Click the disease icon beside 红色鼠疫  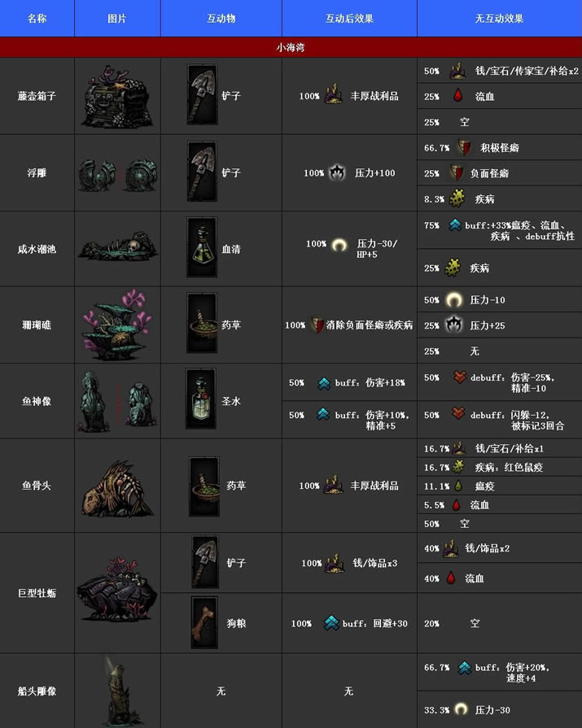pos(458,466)
